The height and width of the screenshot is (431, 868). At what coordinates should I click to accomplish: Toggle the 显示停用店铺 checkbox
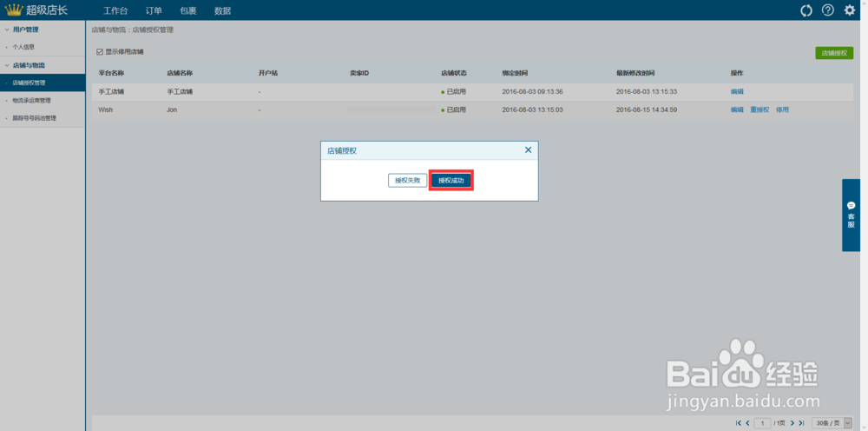pos(100,51)
